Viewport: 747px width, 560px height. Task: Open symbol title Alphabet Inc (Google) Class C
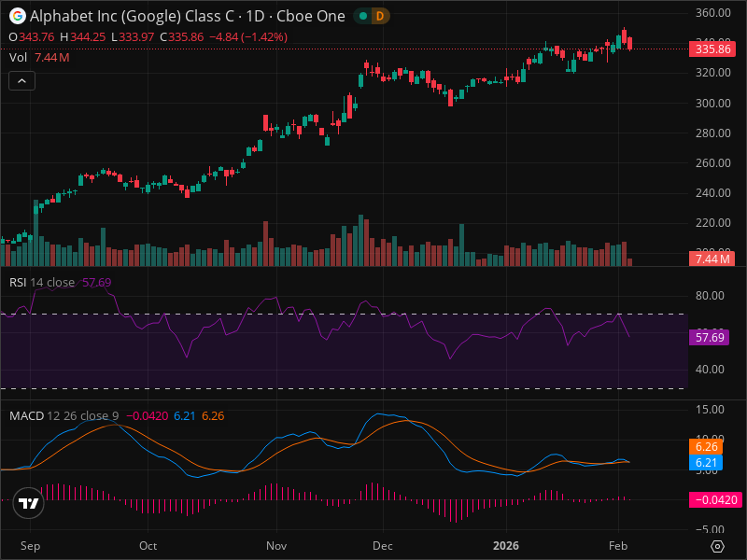click(132, 16)
